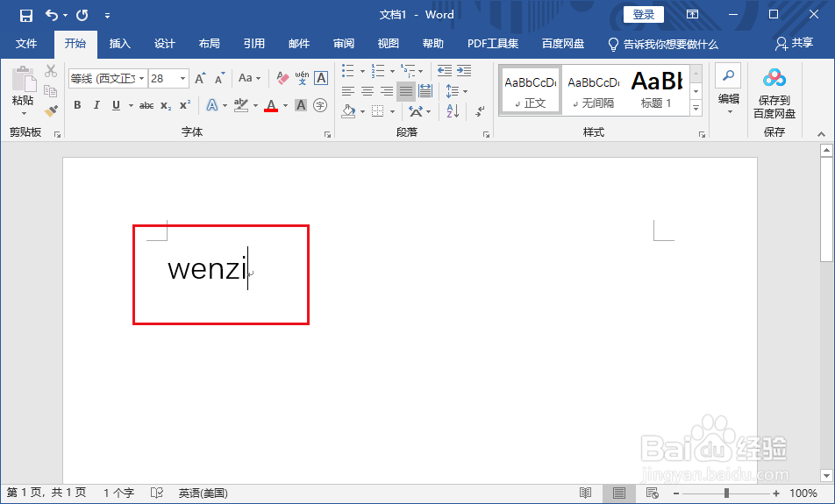Switch to the Insert tab

120,44
